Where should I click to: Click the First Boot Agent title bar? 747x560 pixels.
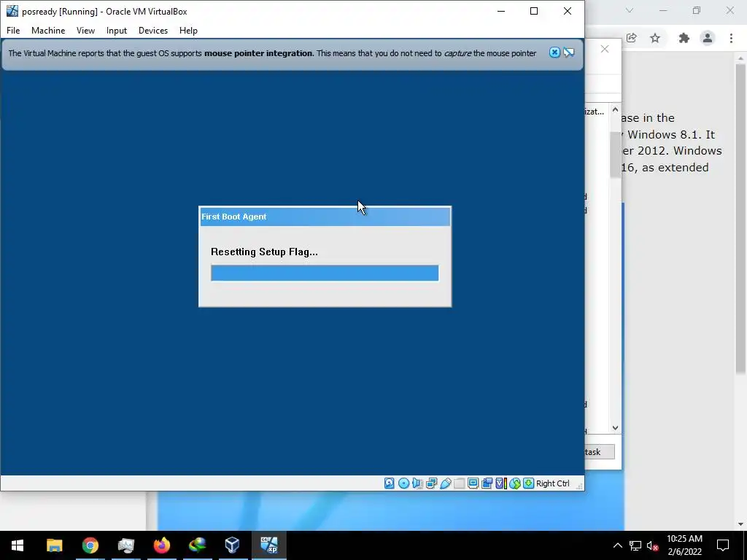(325, 217)
